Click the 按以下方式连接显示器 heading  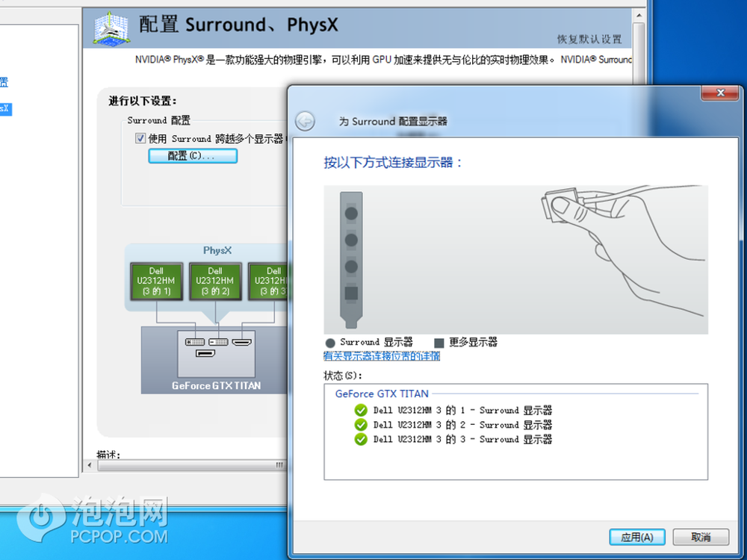tap(393, 162)
